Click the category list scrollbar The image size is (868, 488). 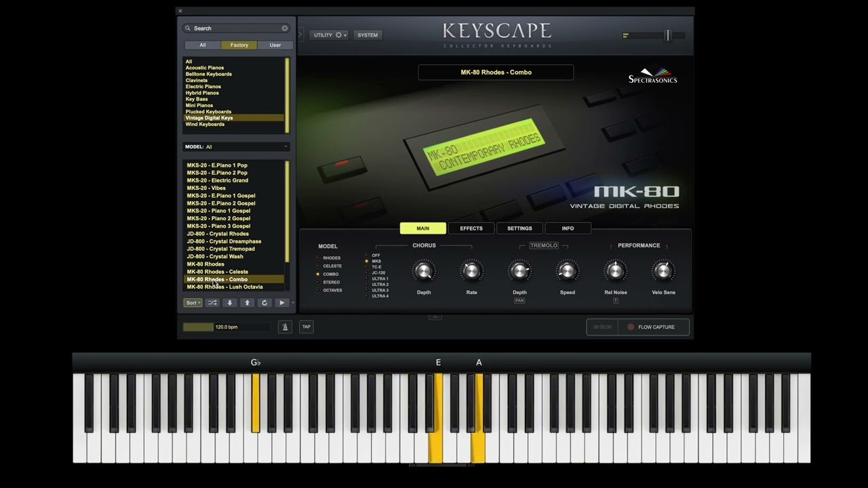pyautogui.click(x=288, y=96)
